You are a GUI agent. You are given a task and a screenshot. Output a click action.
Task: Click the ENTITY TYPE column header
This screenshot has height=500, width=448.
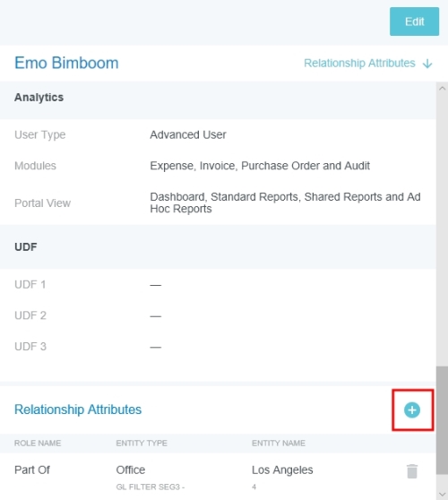(x=142, y=444)
